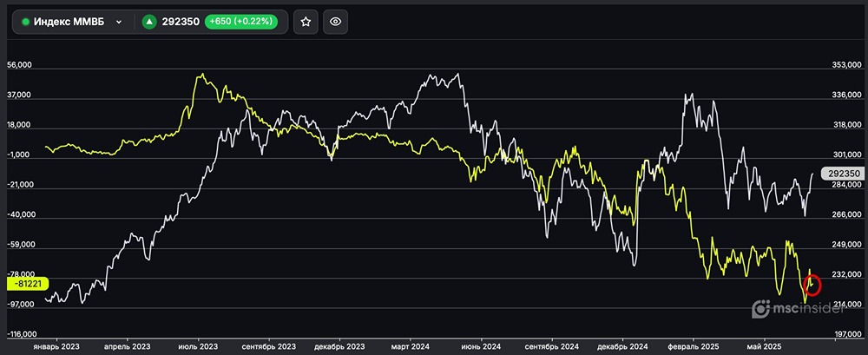Click the yellow -81221 left axis label
This screenshot has width=868, height=355.
(28, 284)
